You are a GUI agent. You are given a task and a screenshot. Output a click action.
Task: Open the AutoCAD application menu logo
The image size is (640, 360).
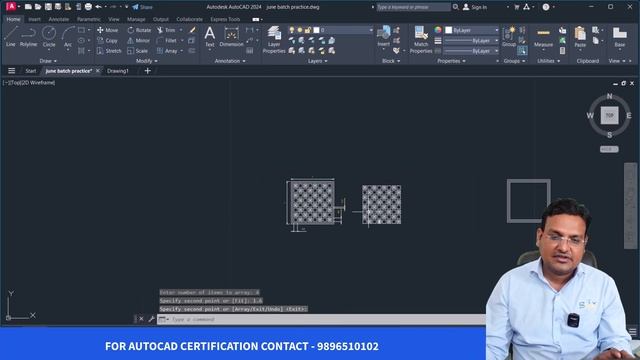11,7
